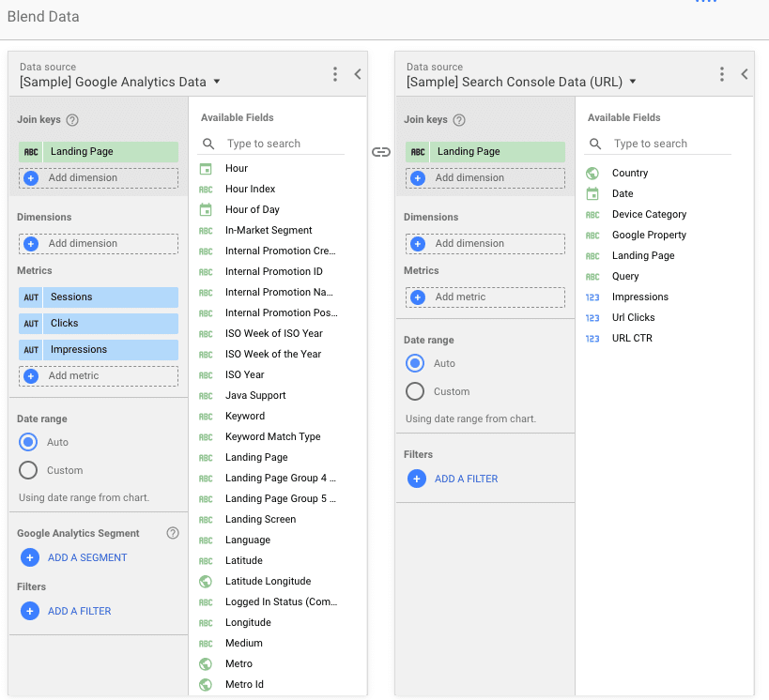Viewport: 769px width, 700px height.
Task: Select Keyword Match Type field
Action: pyautogui.click(x=272, y=437)
